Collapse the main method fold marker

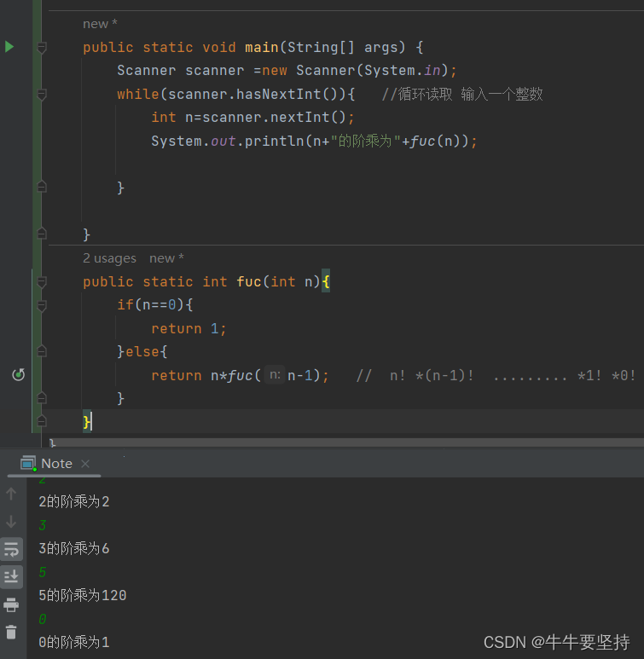(42, 48)
